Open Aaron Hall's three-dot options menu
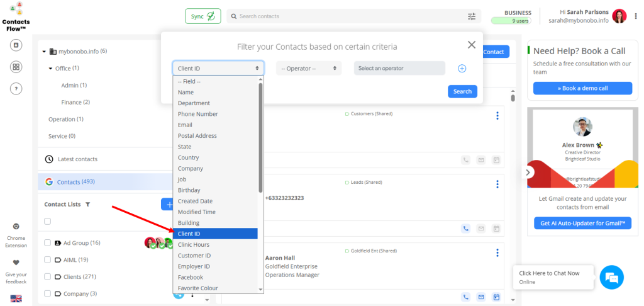Image resolution: width=644 pixels, height=306 pixels. point(497,253)
